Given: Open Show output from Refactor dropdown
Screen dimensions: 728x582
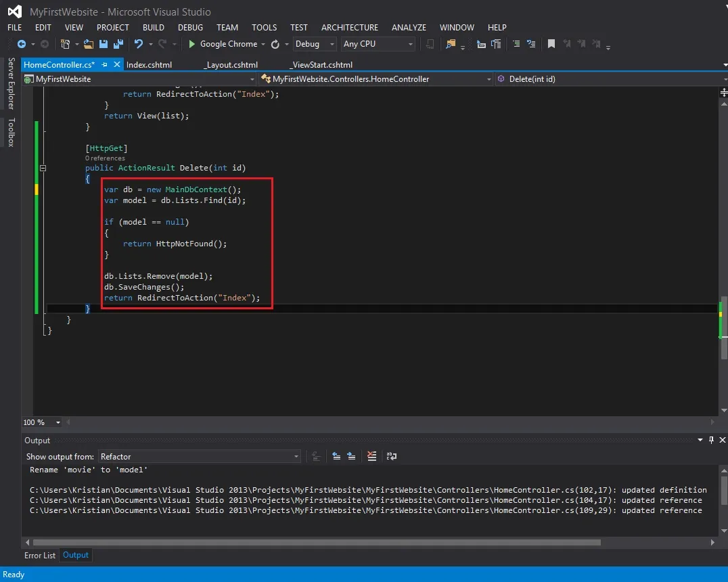Looking at the screenshot, I should [x=199, y=457].
